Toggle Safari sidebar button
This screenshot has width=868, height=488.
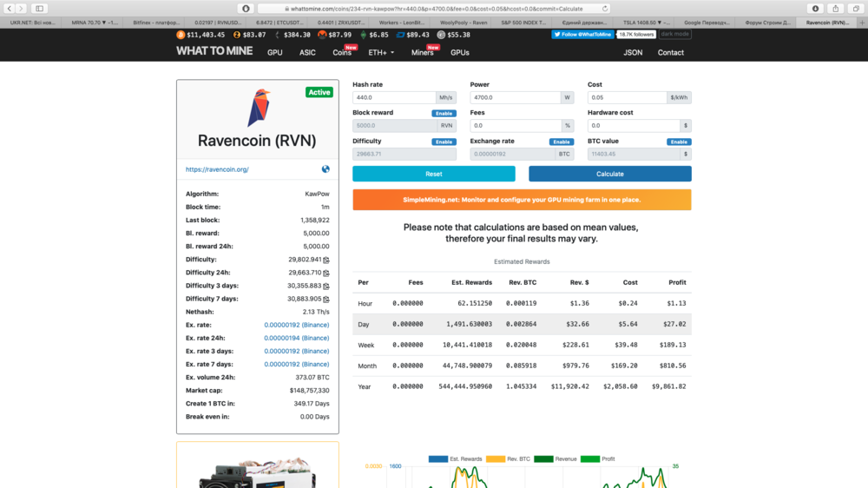click(39, 9)
